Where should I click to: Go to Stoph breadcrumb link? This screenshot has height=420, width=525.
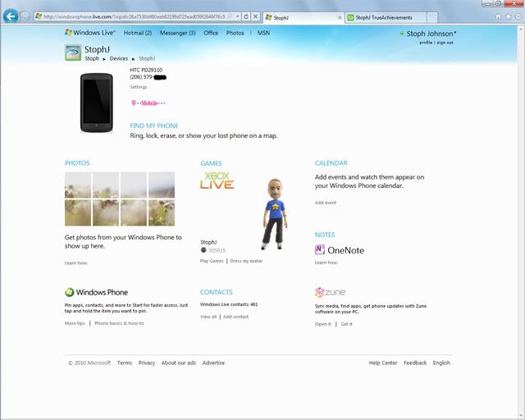pos(92,58)
